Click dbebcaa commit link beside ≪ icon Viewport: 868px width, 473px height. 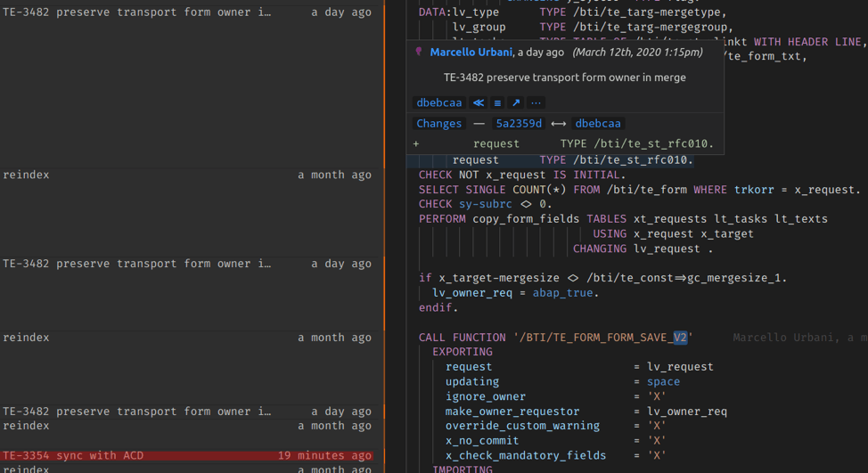(439, 103)
